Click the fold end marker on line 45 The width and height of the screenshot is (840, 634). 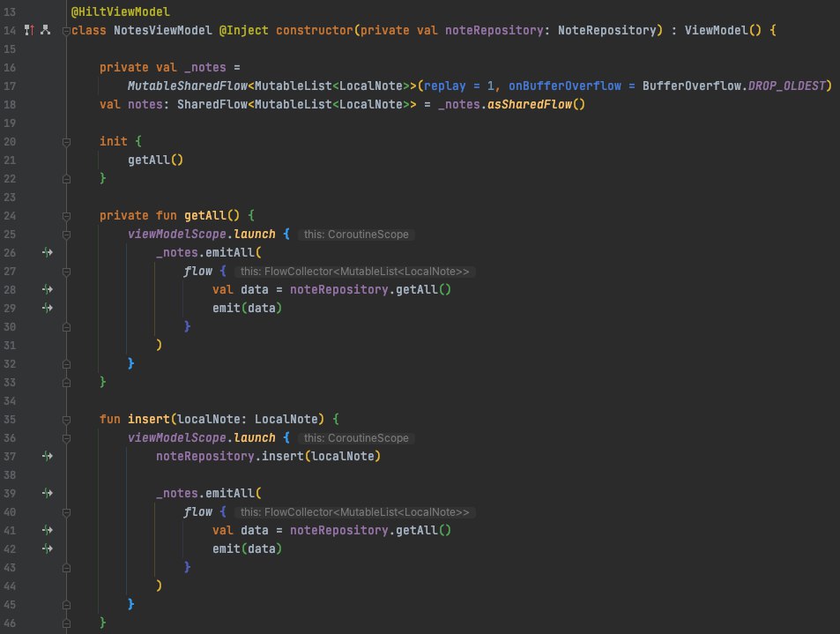click(x=66, y=605)
